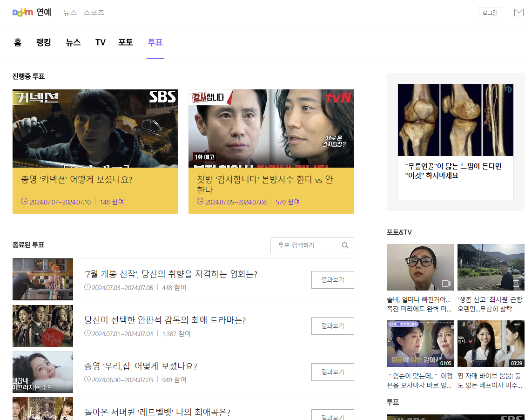Open ad text "무릎연골"이 닳는 느낌이 든다면

point(453,171)
